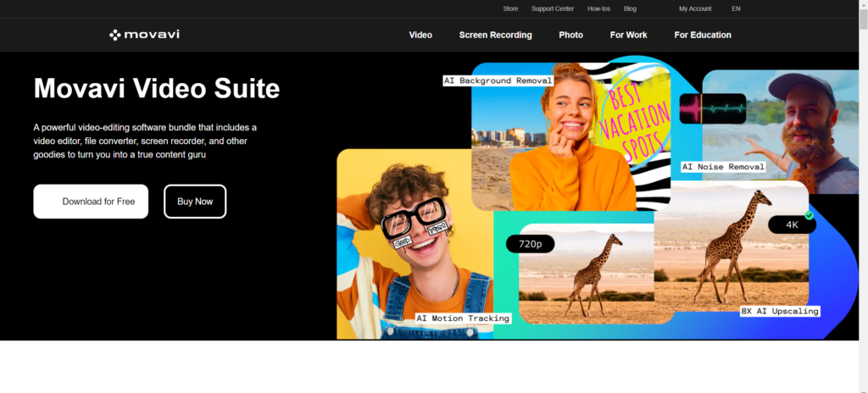Image resolution: width=868 pixels, height=393 pixels.
Task: Click the scrollbar up arrow
Action: click(863, 4)
